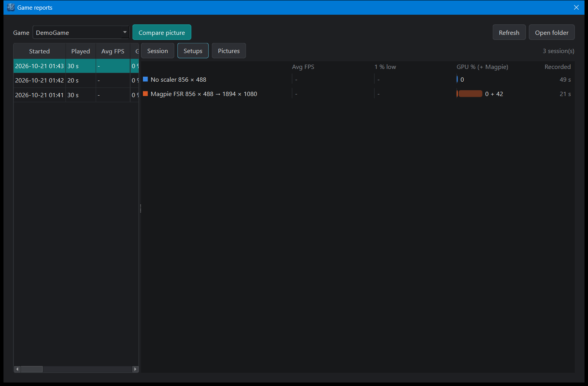This screenshot has width=588, height=386.
Task: Select the session started 2026-10-21 01:42
Action: tap(76, 80)
